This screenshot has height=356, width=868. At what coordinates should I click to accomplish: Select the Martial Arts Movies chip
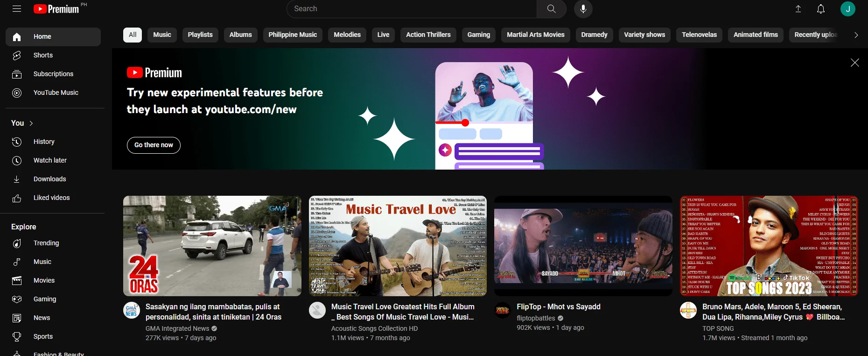(536, 35)
